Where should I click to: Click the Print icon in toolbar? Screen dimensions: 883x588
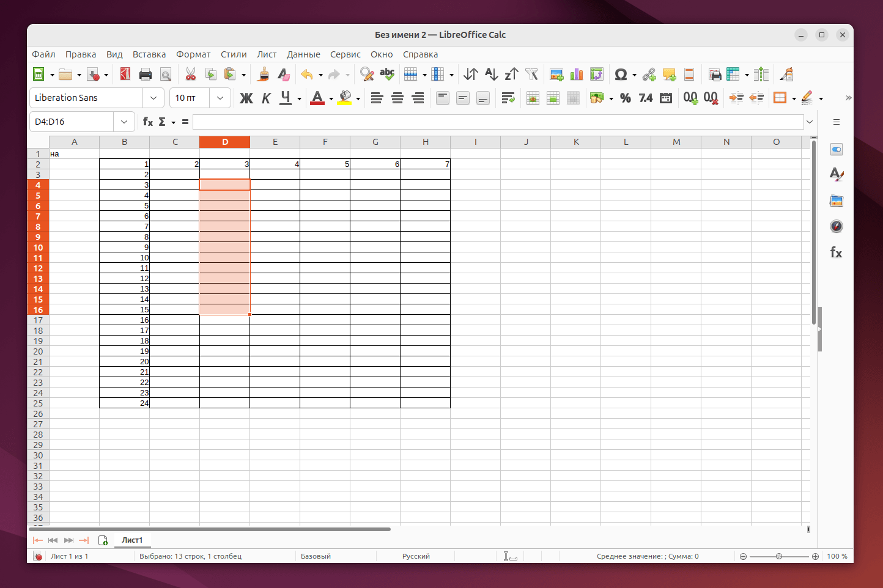146,75
